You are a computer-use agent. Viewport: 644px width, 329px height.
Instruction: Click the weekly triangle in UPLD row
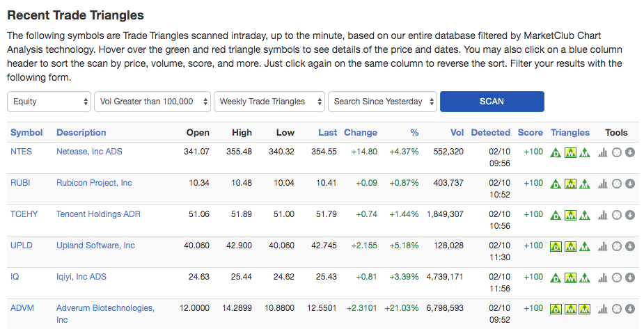tap(570, 246)
